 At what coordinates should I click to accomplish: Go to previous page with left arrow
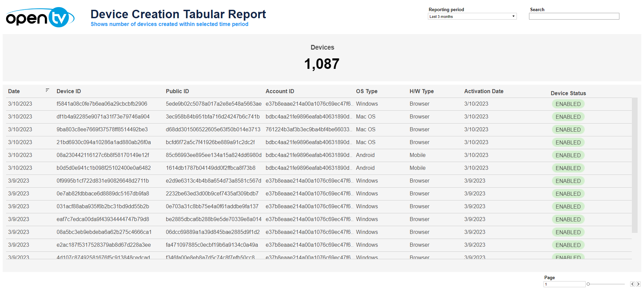click(632, 284)
